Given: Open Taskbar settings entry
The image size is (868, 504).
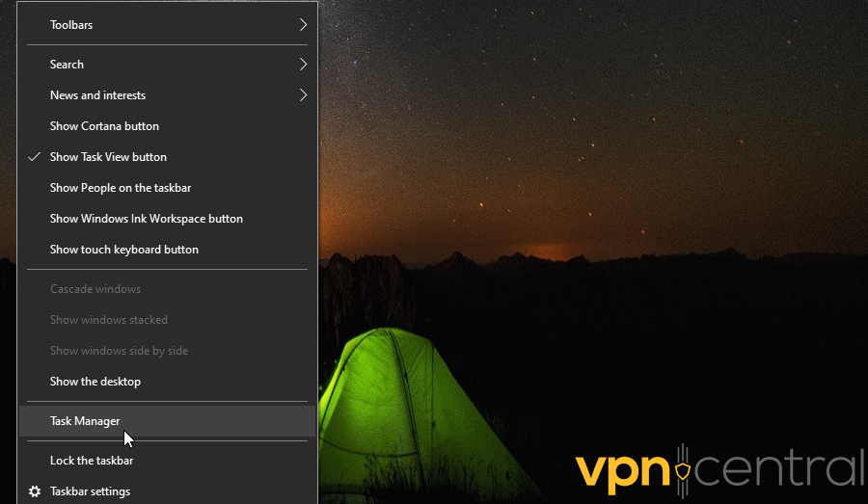Looking at the screenshot, I should click(x=167, y=491).
